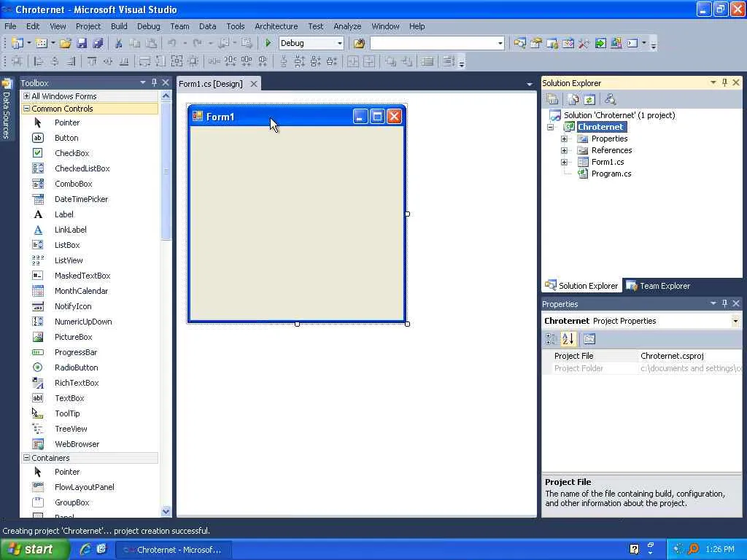Click the Paste icon in toolbar
747x560 pixels.
click(151, 43)
